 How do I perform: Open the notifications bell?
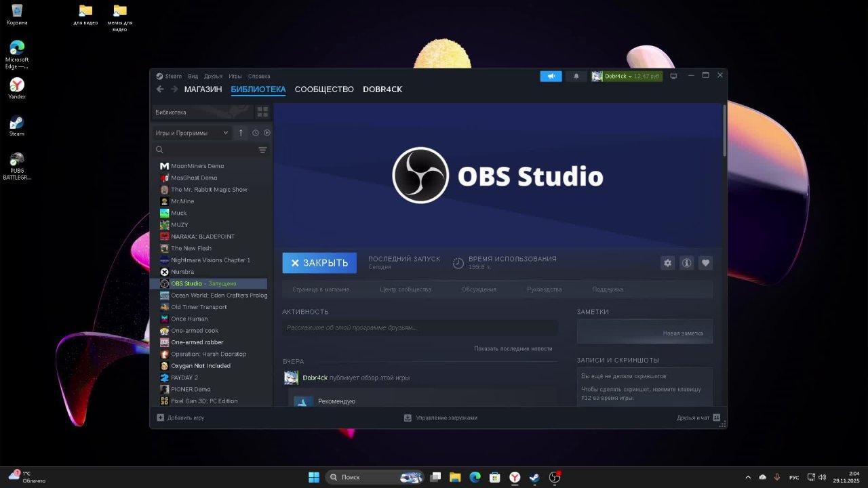click(x=576, y=76)
